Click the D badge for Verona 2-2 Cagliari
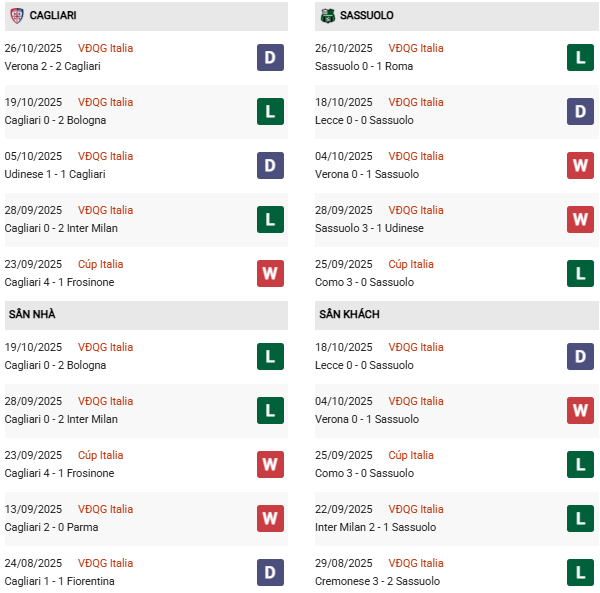Viewport: 600px width, 593px height. [270, 57]
